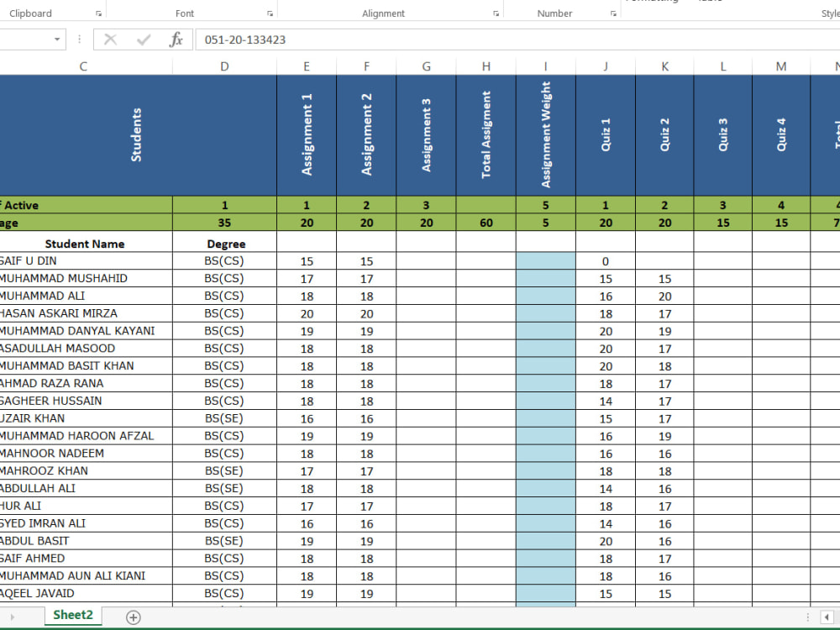
Task: Click the Quiz 1 header cell
Action: tap(606, 135)
